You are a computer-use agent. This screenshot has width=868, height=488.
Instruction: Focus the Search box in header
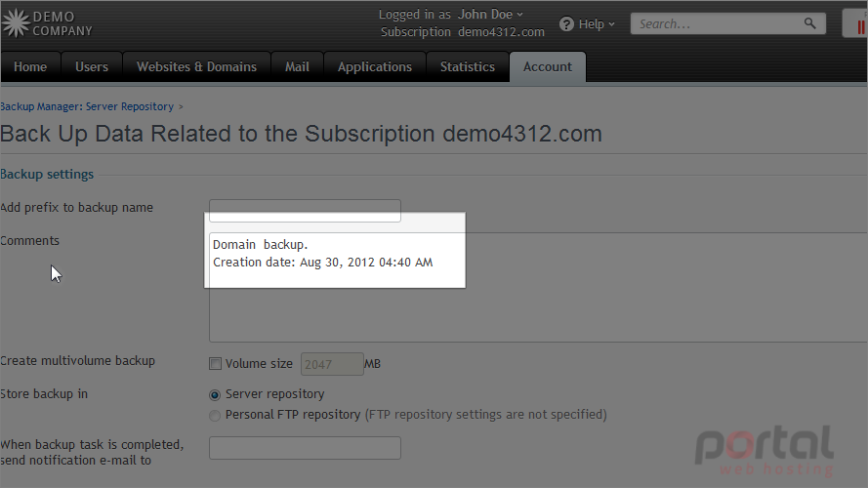(x=717, y=23)
